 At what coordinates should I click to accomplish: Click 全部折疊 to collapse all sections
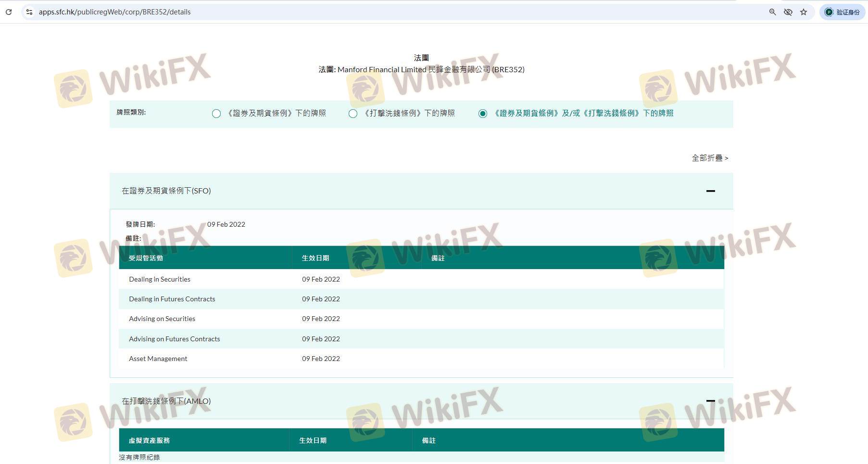[710, 158]
